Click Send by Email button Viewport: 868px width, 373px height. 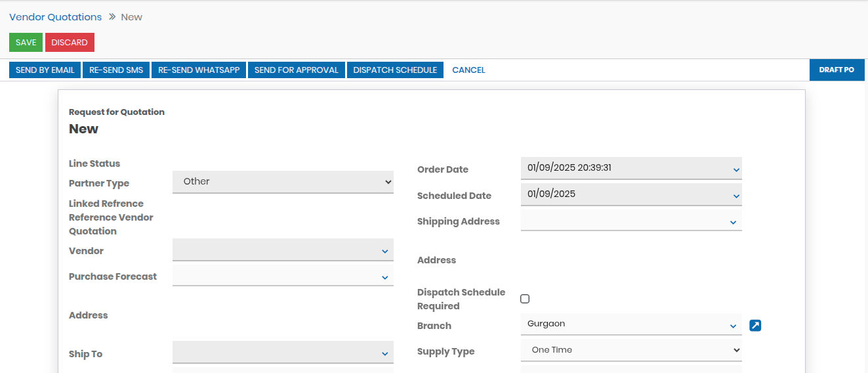pos(45,70)
